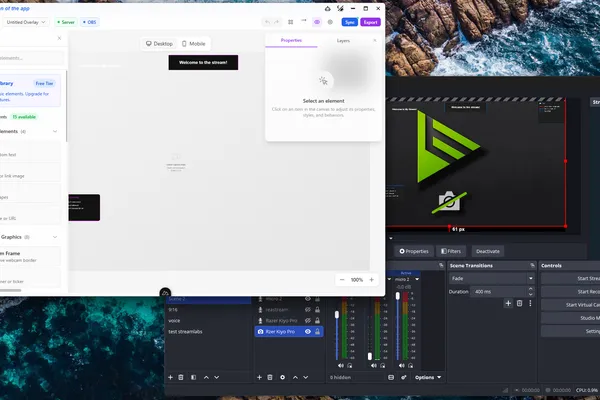The height and width of the screenshot is (400, 600).
Task: Open source Properties in the OBS toolbar
Action: 414,251
